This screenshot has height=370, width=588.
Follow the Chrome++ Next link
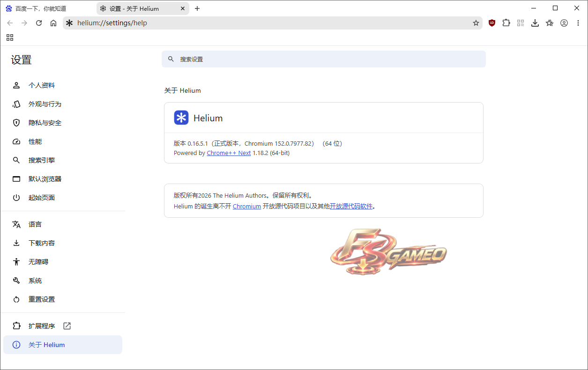[229, 153]
